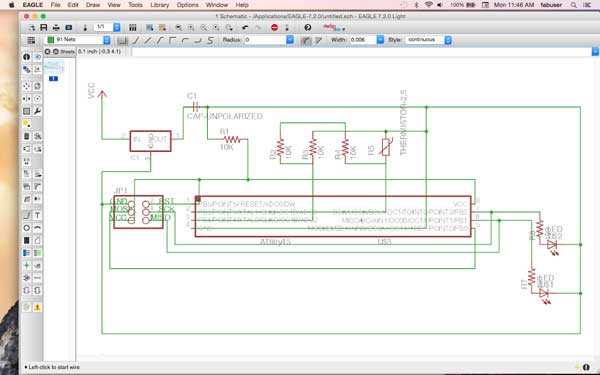Open the Style continuous dropdown
Image resolution: width=600 pixels, height=375 pixels.
click(429, 40)
